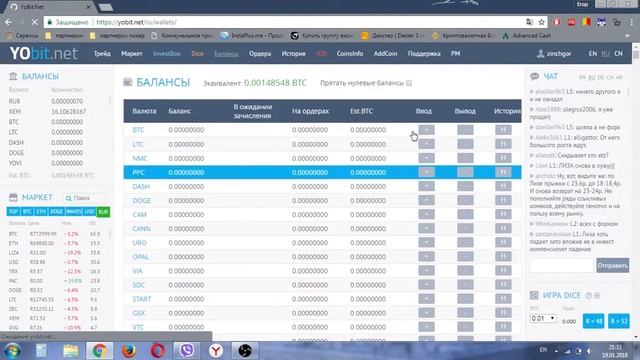This screenshot has height=360, width=640.
Task: Open the Ордера menu item
Action: click(260, 53)
